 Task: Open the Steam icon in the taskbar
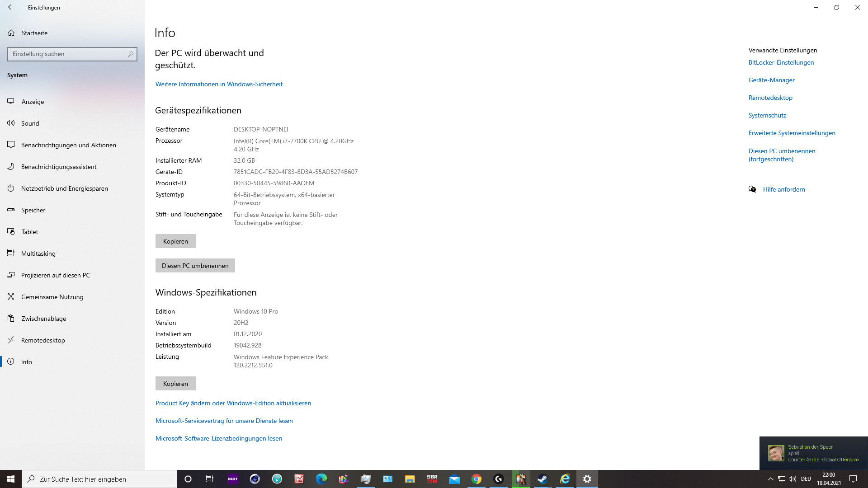pos(542,479)
